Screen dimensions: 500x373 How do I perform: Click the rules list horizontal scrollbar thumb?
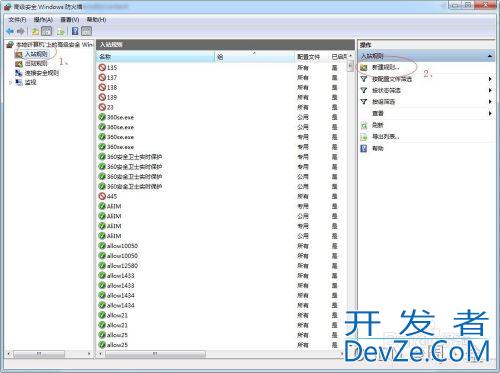(155, 354)
